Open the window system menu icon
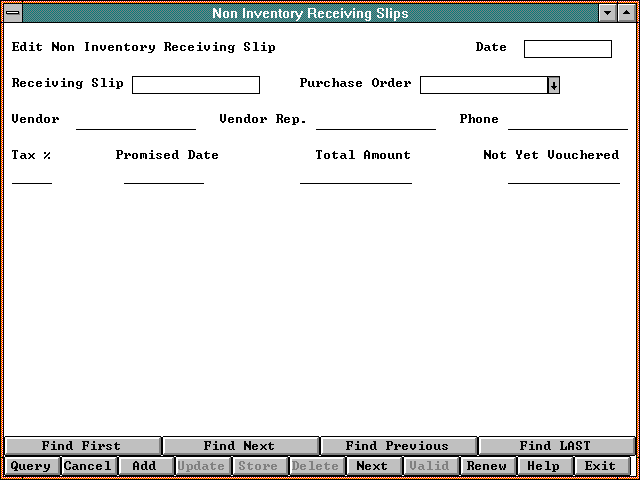This screenshot has width=640, height=480. click(12, 13)
